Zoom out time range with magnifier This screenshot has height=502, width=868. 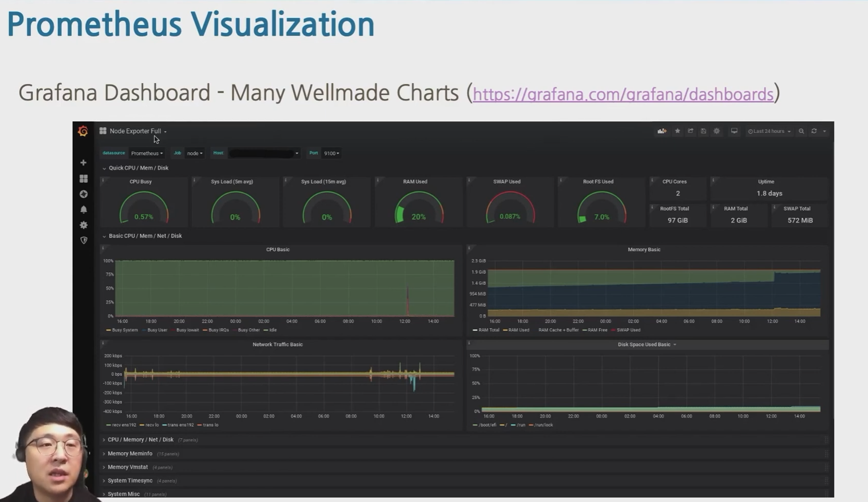click(x=801, y=131)
